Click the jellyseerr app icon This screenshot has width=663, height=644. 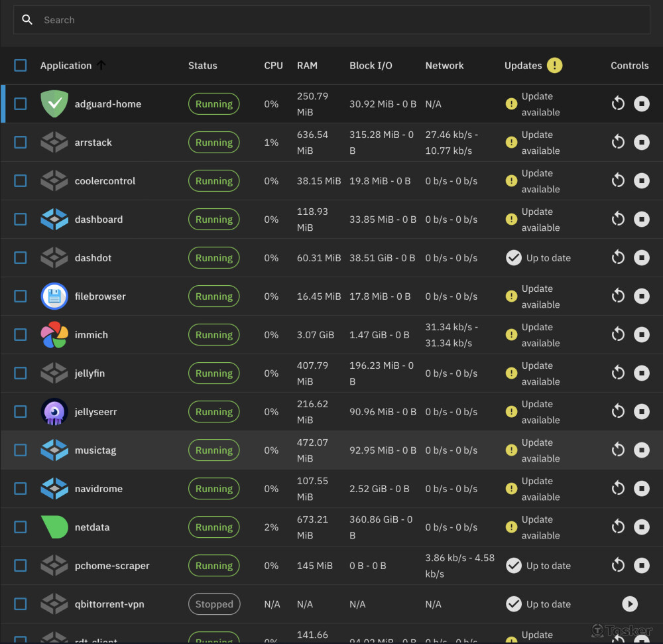54,412
